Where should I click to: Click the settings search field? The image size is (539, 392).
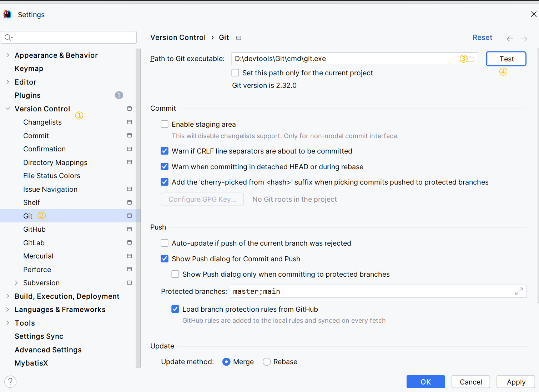pyautogui.click(x=69, y=37)
